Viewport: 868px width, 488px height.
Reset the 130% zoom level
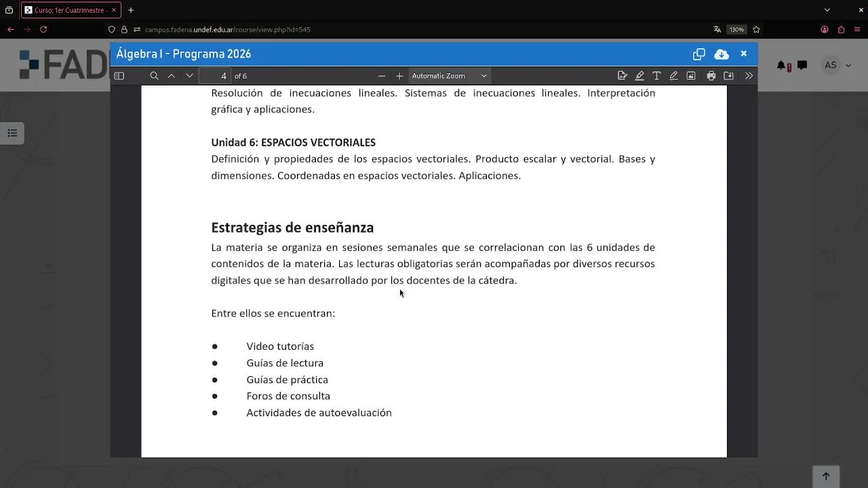click(736, 30)
